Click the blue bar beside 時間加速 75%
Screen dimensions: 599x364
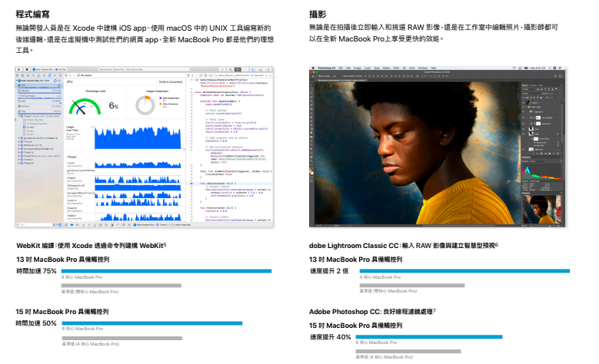(x=167, y=271)
